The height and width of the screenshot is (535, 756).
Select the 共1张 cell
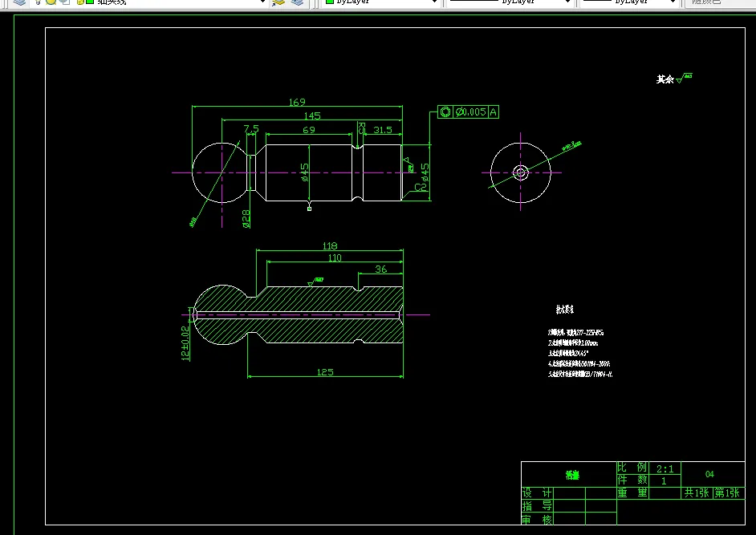(x=697, y=492)
